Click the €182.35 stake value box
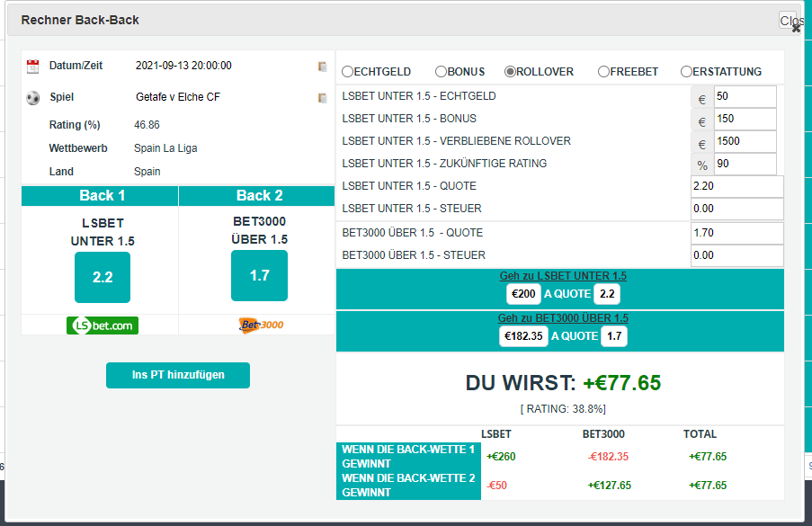 pos(523,336)
